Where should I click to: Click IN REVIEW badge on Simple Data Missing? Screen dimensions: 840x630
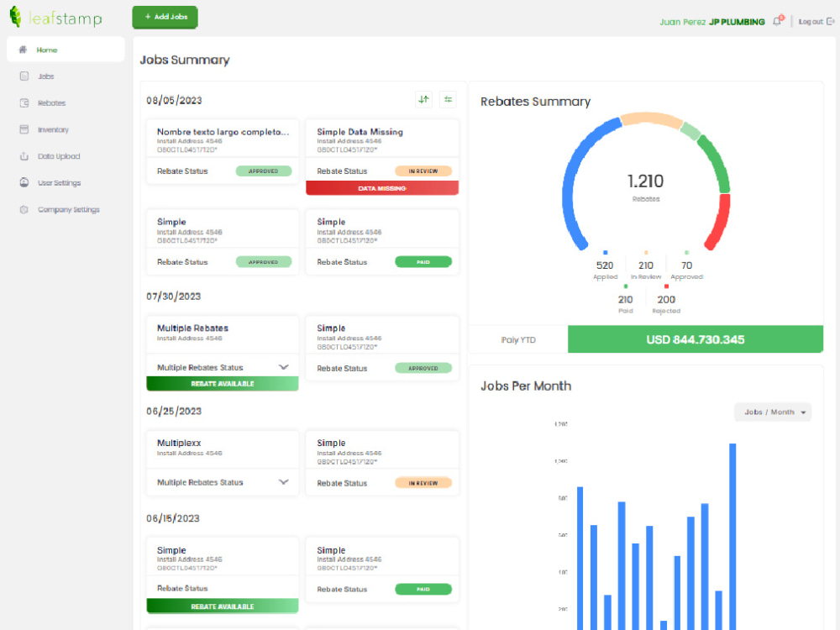(423, 171)
